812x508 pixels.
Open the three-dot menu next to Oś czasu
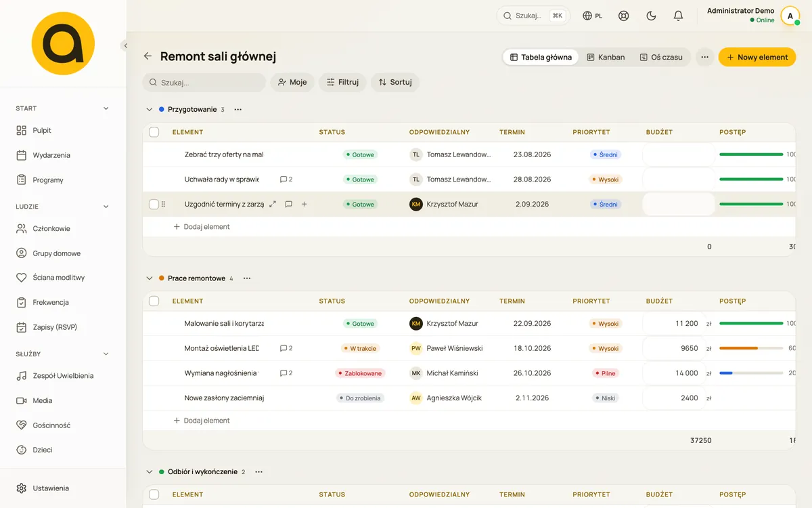(704, 57)
